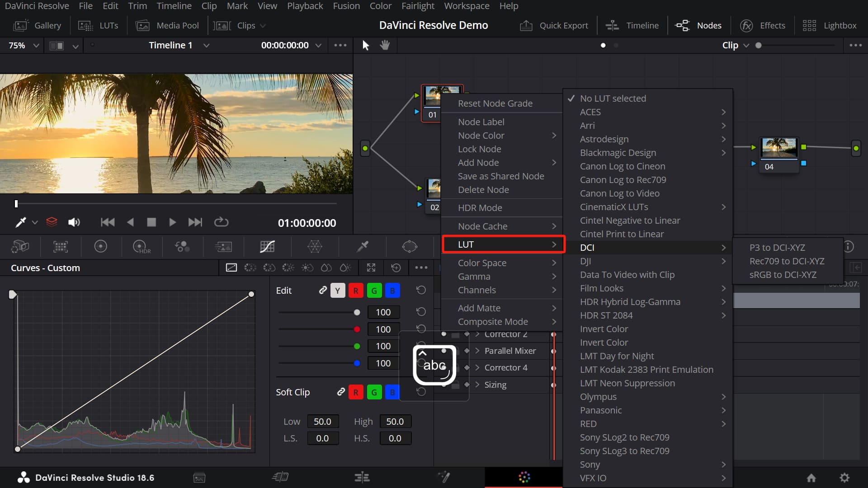This screenshot has height=488, width=868.
Task: Open the HDR color wheels palette
Action: point(142,247)
